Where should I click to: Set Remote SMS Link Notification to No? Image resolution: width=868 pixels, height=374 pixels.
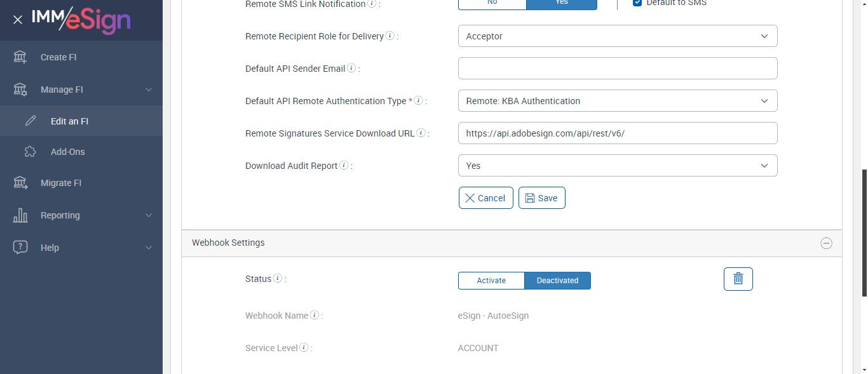coord(492,3)
